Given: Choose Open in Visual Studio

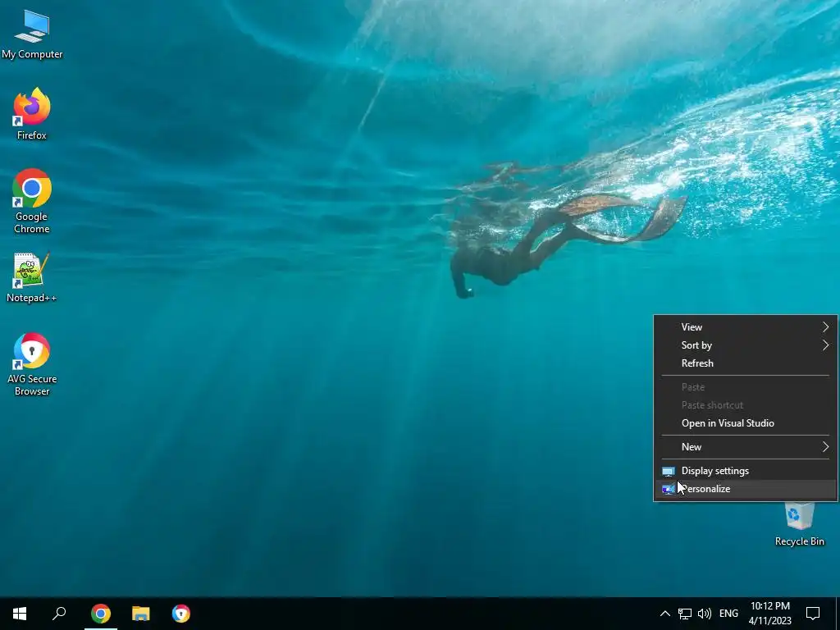Looking at the screenshot, I should [746, 423].
